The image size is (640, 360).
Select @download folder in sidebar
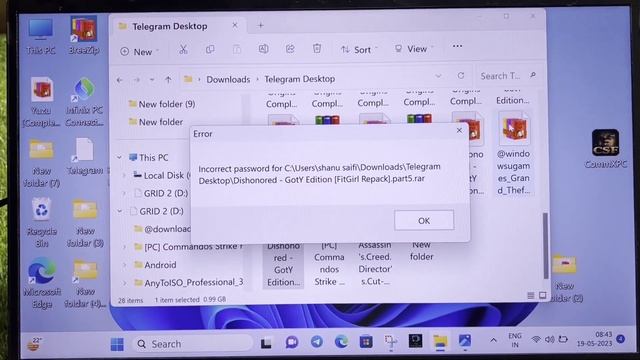click(x=162, y=229)
